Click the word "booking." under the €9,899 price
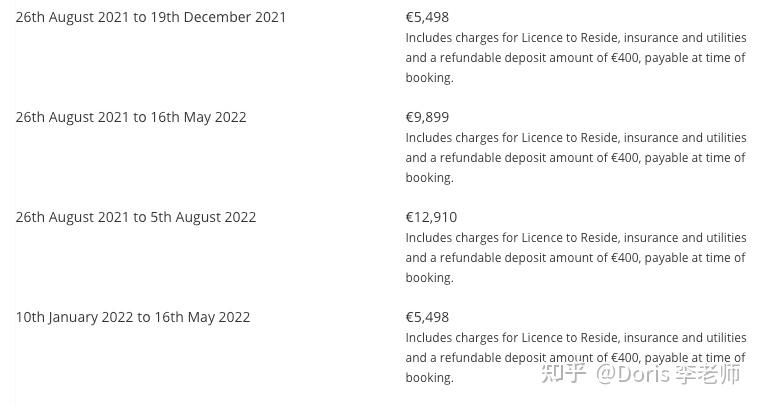The height and width of the screenshot is (405, 759). (429, 178)
